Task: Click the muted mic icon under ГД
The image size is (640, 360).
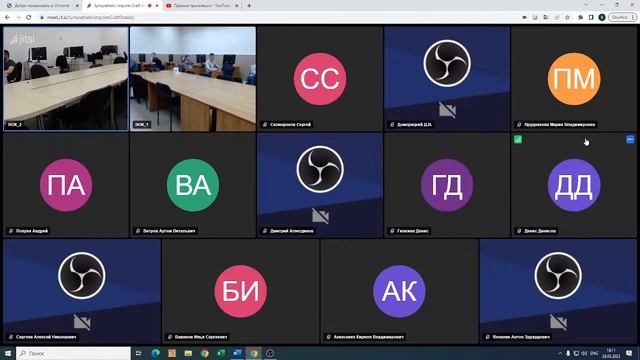Action: click(x=392, y=231)
